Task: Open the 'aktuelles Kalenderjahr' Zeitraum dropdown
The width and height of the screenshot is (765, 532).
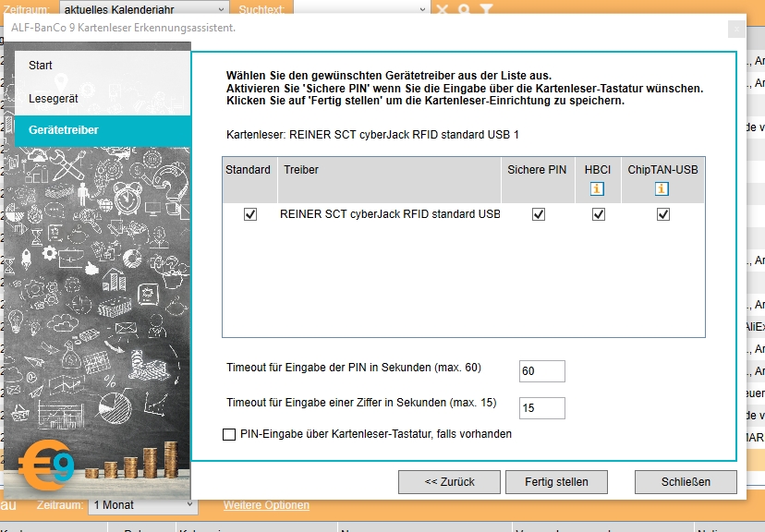Action: tap(144, 9)
